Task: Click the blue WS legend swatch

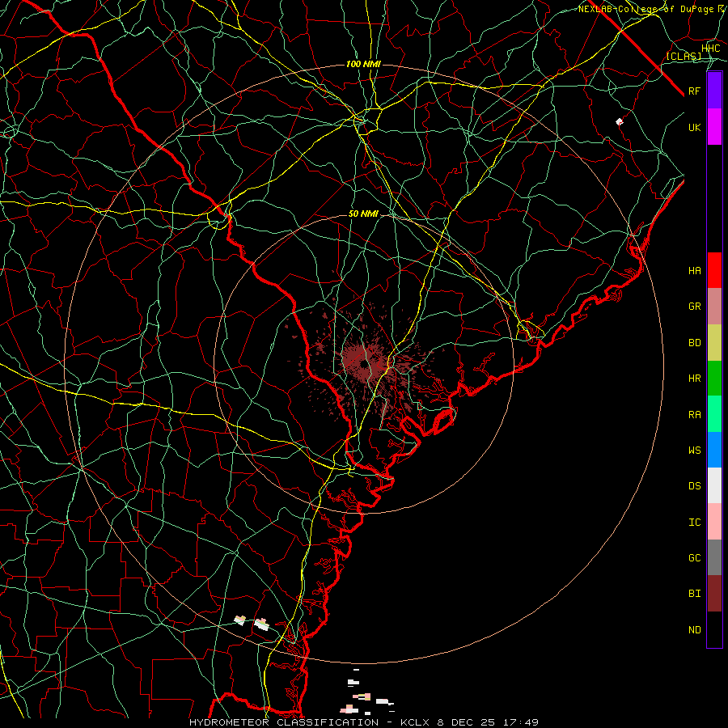Action: 714,450
